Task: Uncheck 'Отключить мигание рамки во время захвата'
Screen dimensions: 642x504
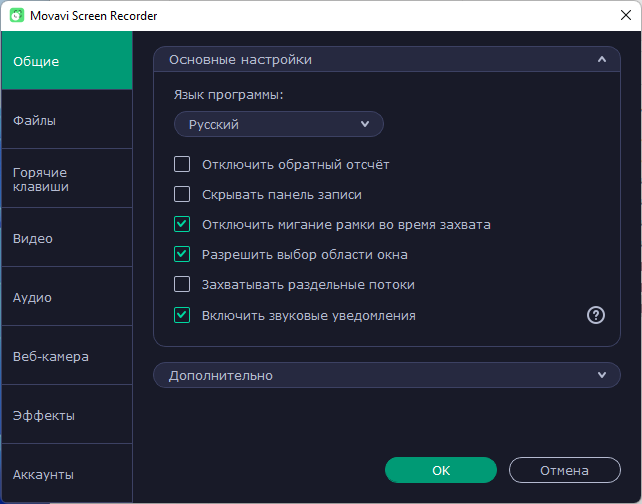Action: [x=182, y=224]
